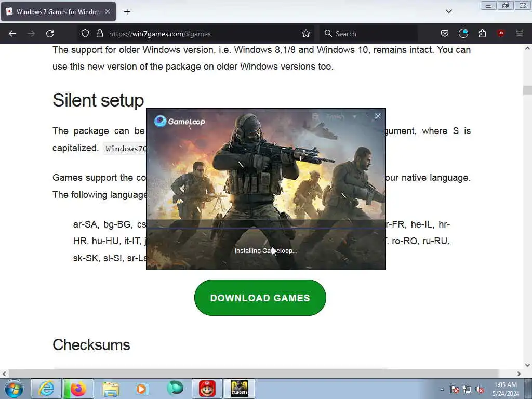Switch to Firefox in taskbar

coord(78,389)
